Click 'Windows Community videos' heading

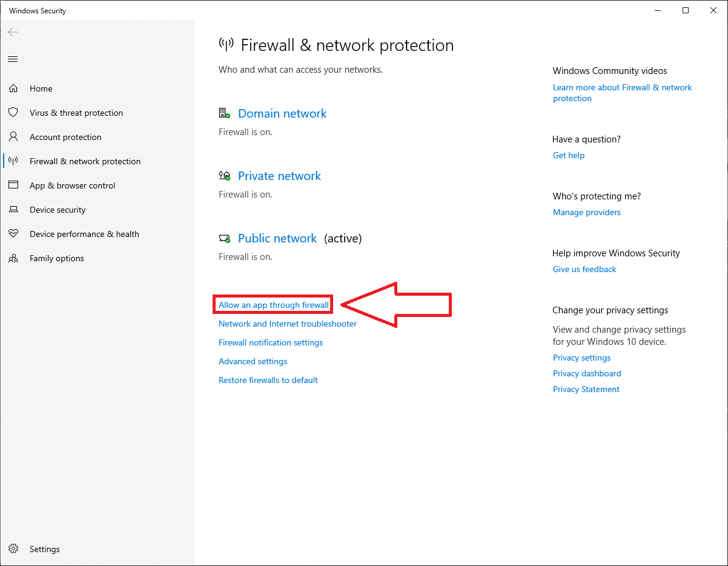coord(610,71)
